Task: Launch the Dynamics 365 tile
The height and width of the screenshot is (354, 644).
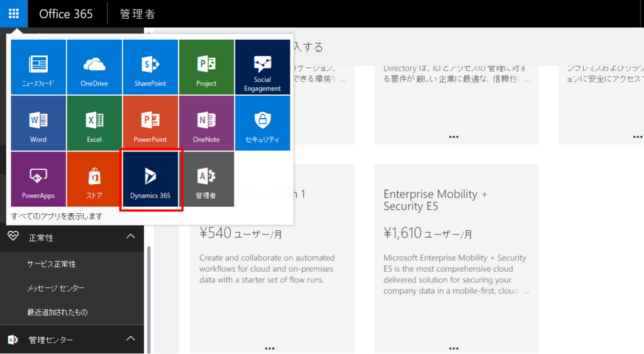Action: 150,179
